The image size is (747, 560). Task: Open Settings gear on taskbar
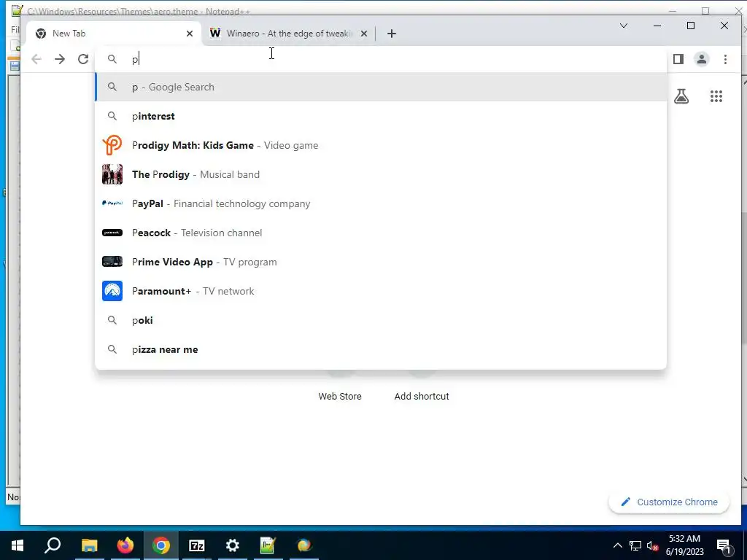(233, 545)
